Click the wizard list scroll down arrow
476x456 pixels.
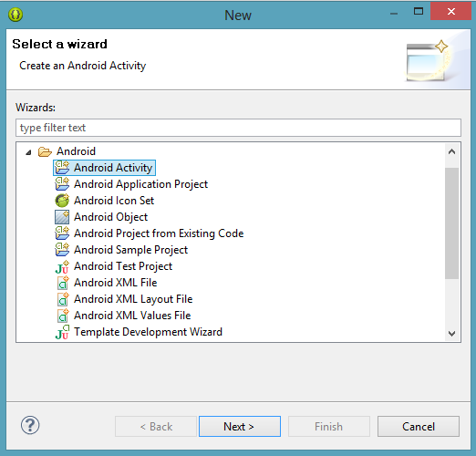coord(452,334)
